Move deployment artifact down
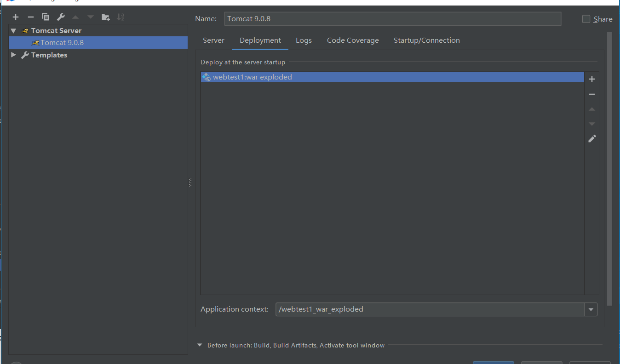 point(592,124)
